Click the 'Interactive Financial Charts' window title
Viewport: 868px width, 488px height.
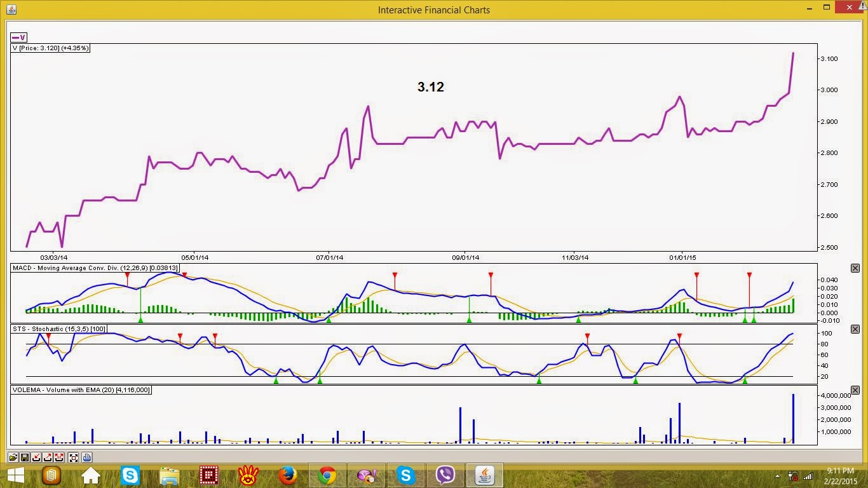tap(434, 10)
